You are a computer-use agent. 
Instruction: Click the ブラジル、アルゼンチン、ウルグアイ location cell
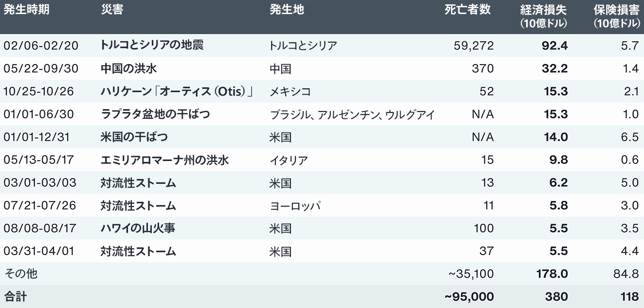click(x=352, y=114)
